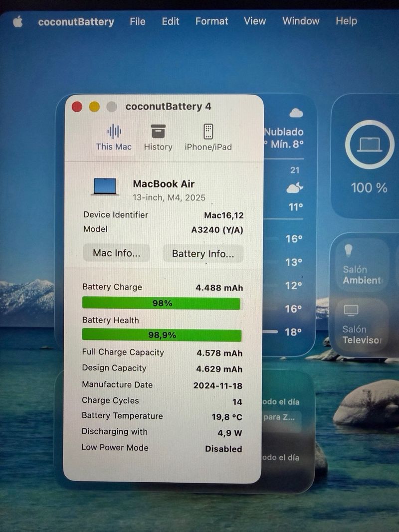Select the This Mac waveform tab icon
This screenshot has width=399, height=532.
pos(114,131)
